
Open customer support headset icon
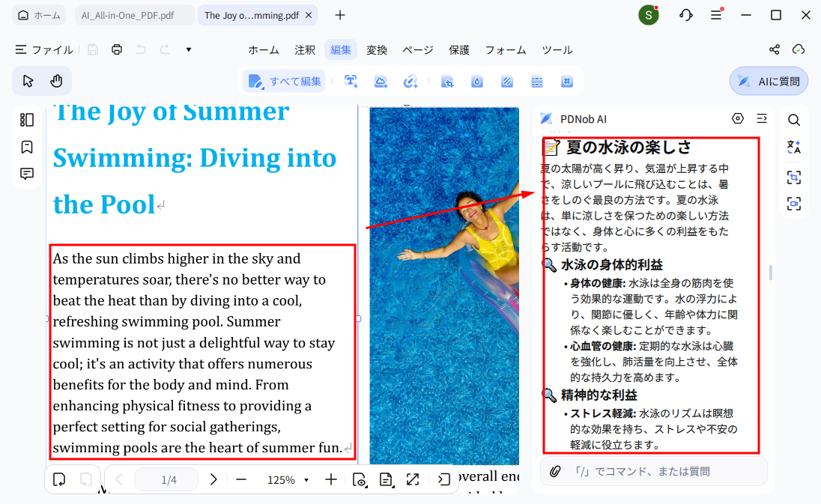[686, 15]
